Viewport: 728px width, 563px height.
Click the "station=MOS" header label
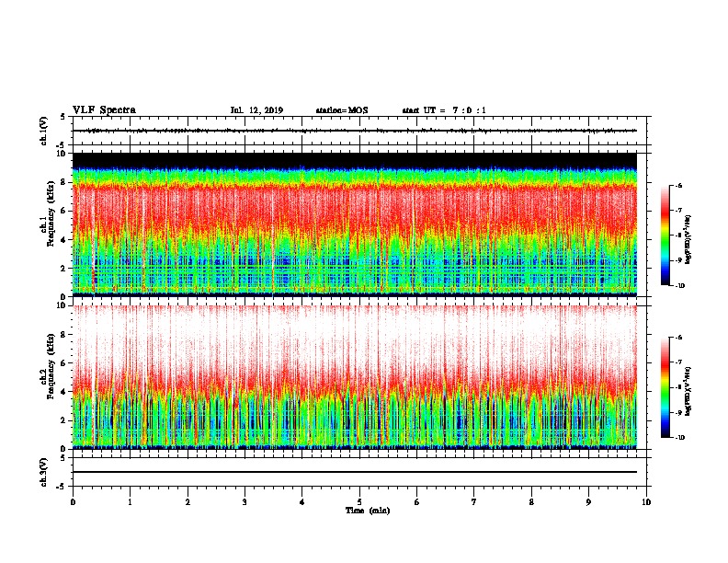click(x=342, y=110)
